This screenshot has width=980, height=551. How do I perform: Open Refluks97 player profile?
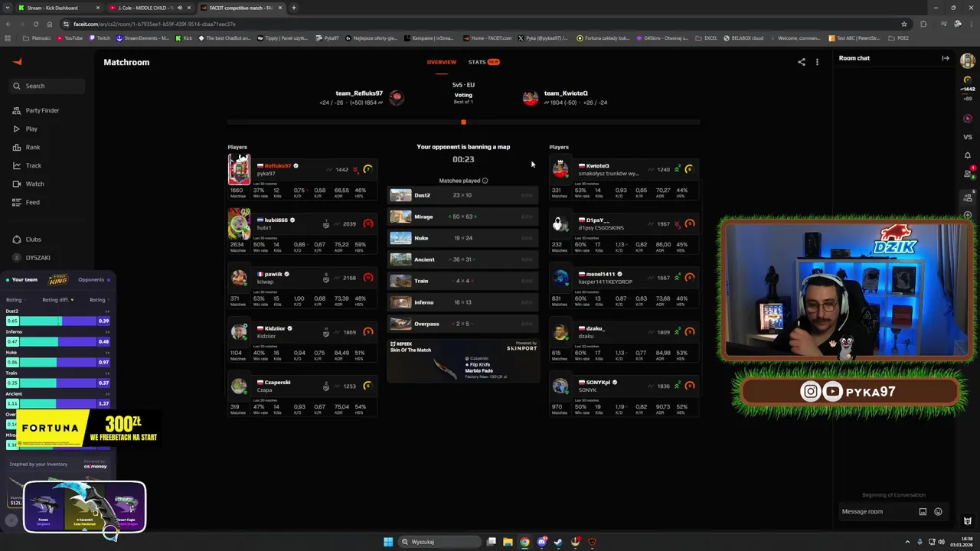277,165
